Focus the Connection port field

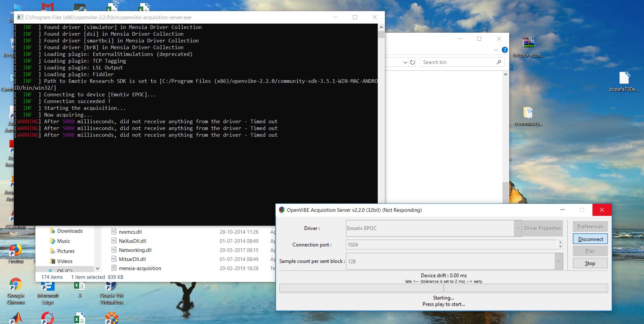click(x=452, y=245)
